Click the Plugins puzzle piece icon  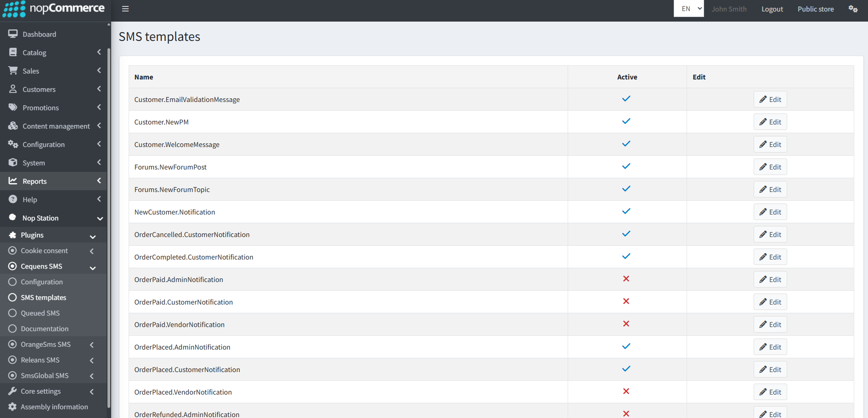coord(12,235)
